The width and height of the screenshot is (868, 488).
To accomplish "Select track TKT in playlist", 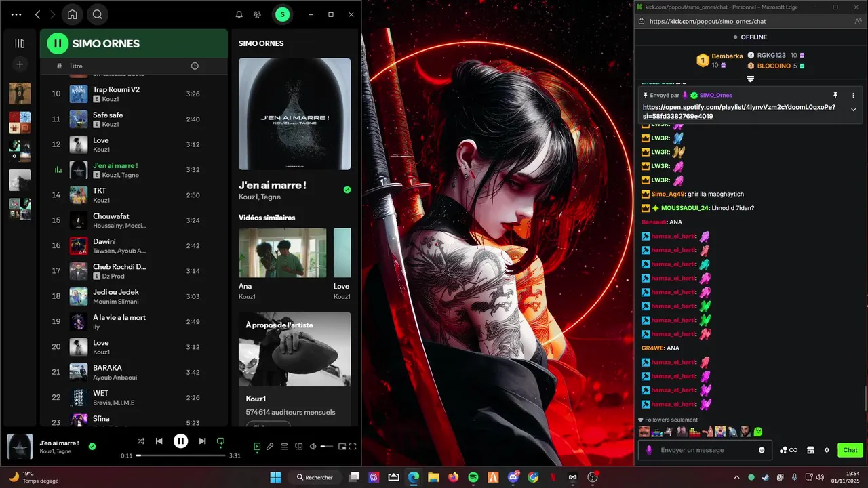I will click(x=134, y=195).
